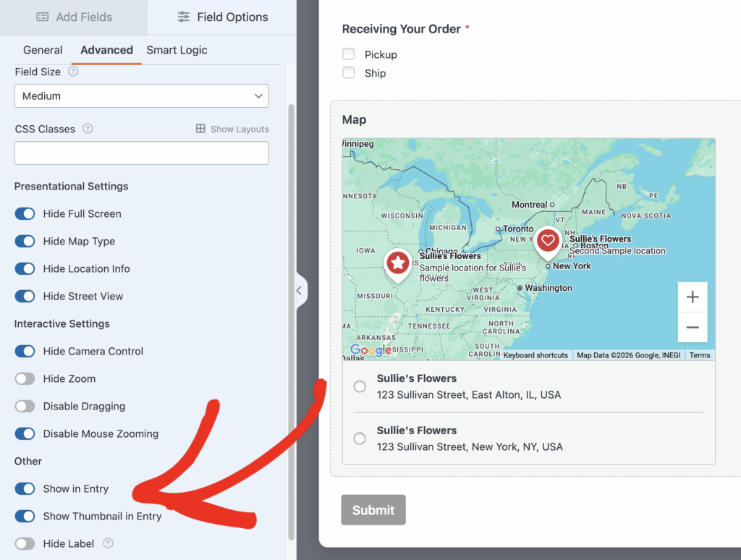
Task: Click the Hide Label help icon
Action: [x=109, y=543]
